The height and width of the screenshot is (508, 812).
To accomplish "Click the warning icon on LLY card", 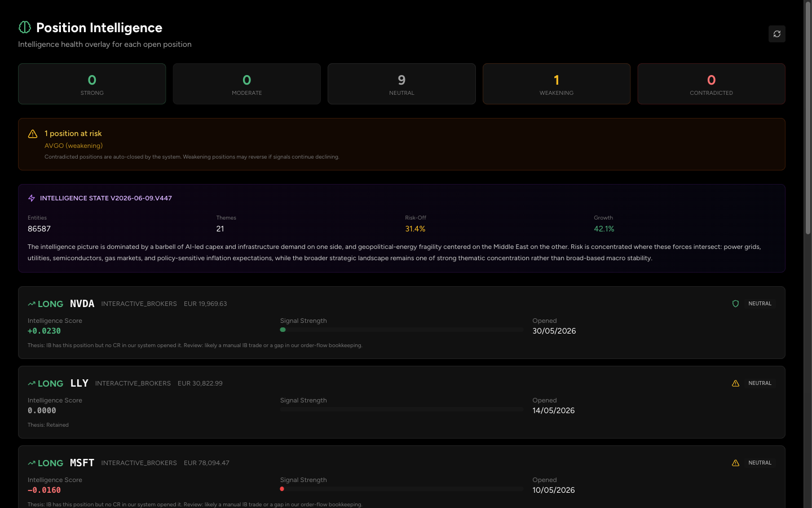I will click(735, 383).
